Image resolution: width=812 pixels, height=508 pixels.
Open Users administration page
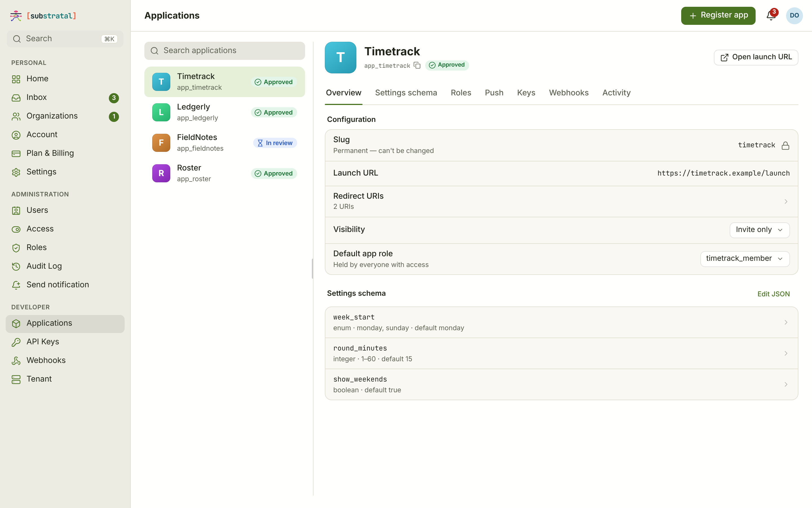point(65,210)
